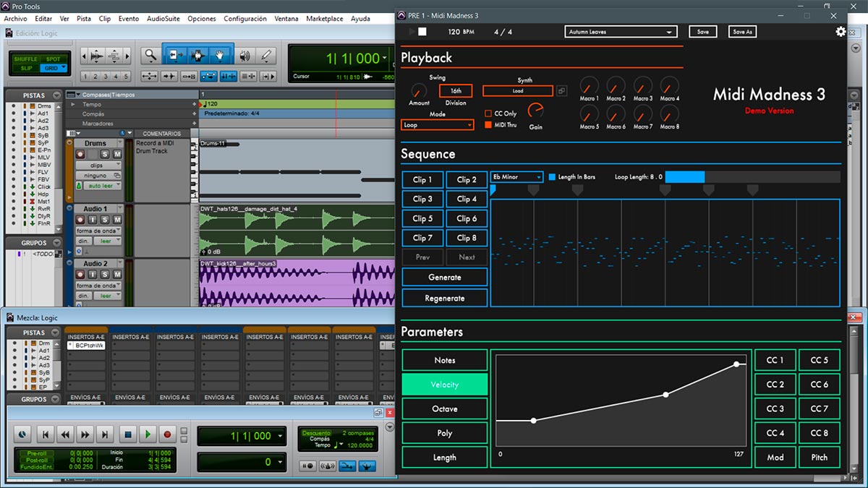Click go to end transport button
This screenshot has width=868, height=488.
tap(106, 435)
